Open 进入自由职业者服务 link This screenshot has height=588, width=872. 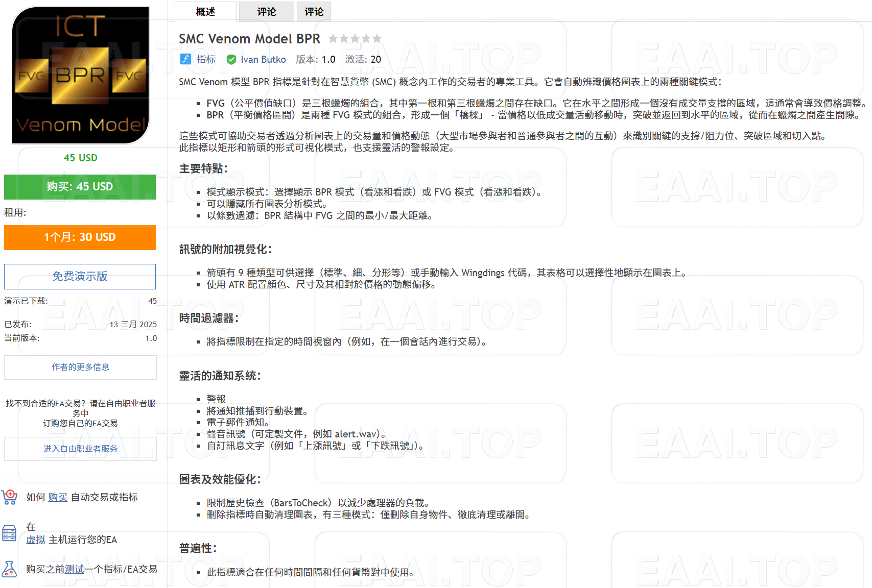pyautogui.click(x=80, y=449)
